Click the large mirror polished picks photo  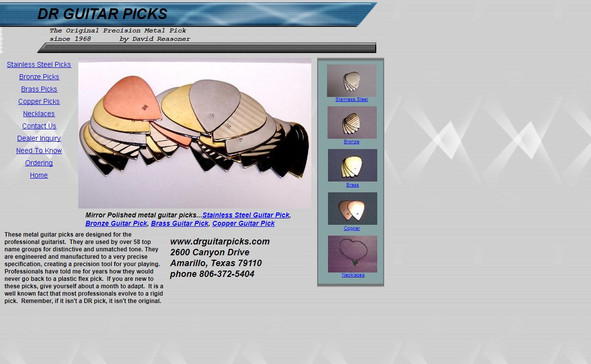click(x=195, y=133)
